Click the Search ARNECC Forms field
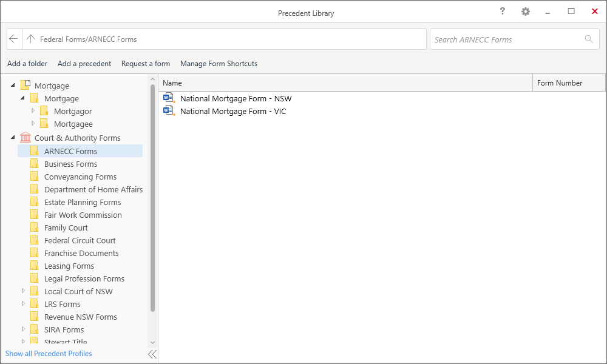The image size is (607, 364). coord(515,39)
